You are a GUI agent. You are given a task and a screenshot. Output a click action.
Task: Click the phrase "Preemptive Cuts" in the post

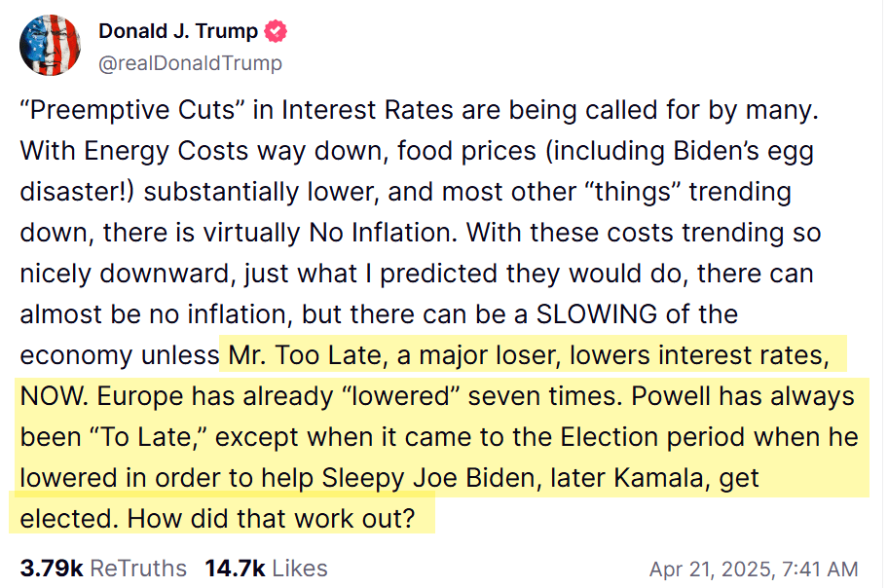(x=132, y=110)
